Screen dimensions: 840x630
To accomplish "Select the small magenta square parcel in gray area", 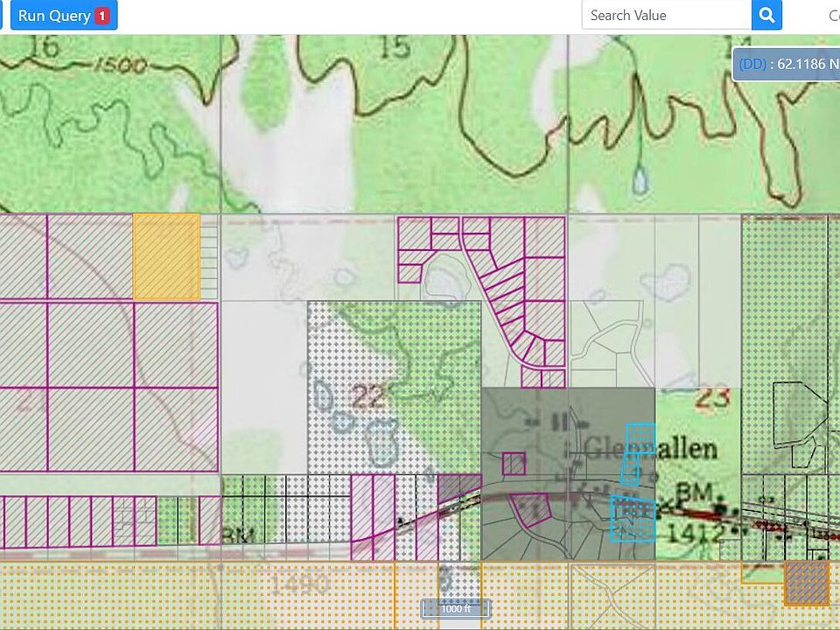I will pos(514,463).
